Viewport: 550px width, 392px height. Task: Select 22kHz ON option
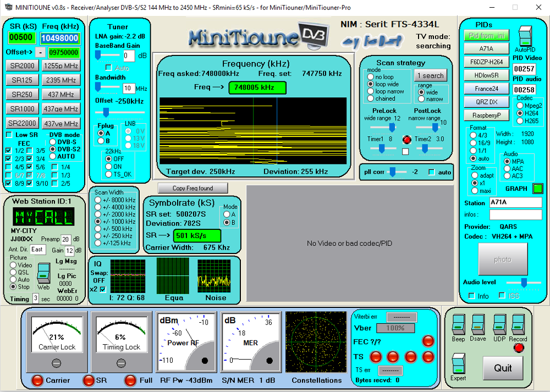(108, 167)
